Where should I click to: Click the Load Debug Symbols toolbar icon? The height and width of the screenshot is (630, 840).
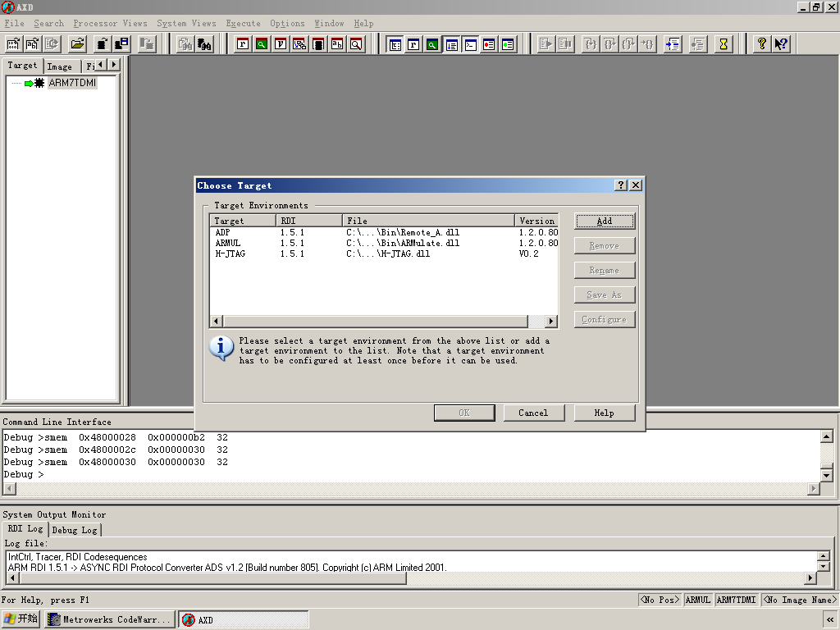click(33, 44)
